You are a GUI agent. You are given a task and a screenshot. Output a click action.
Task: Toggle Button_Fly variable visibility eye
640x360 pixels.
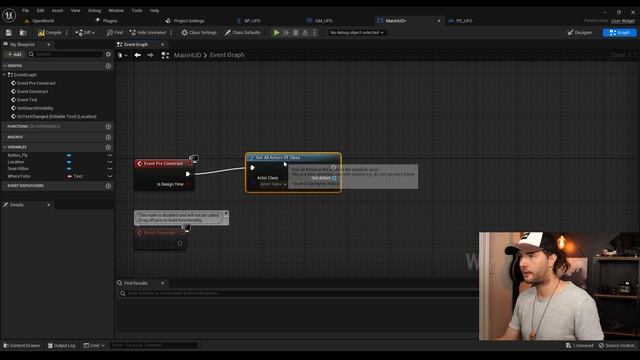[x=109, y=156]
